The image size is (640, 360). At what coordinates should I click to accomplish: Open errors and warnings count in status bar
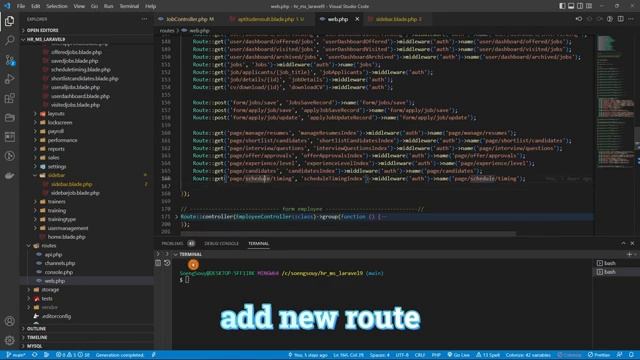pos(73,355)
